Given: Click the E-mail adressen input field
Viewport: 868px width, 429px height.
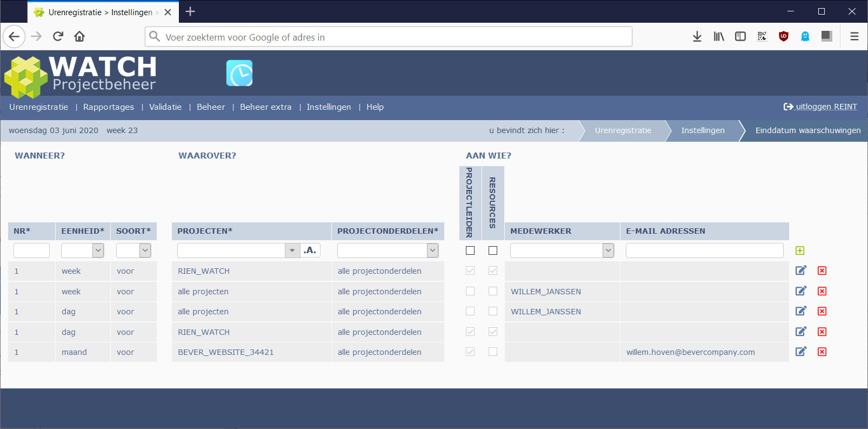Looking at the screenshot, I should click(x=704, y=250).
